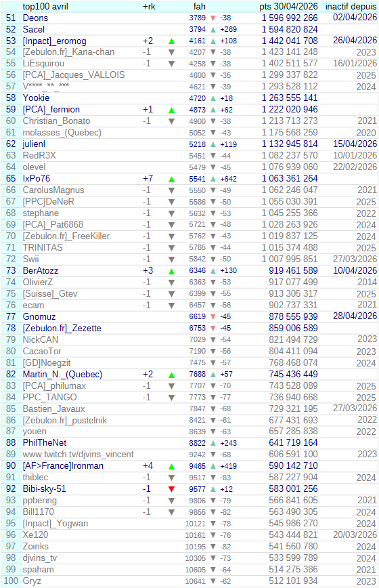This screenshot has width=379, height=588.
Task: Click julienl's points value 1 132 945 814
Action: pyautogui.click(x=290, y=144)
